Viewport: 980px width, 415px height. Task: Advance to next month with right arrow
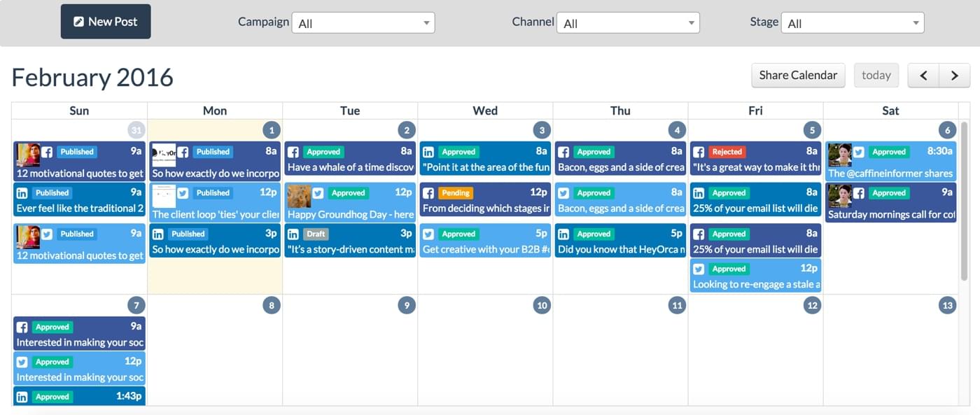click(954, 76)
